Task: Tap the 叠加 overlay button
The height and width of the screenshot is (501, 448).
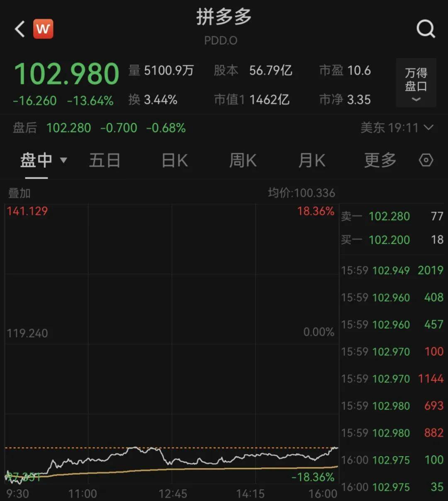Action: pyautogui.click(x=19, y=193)
